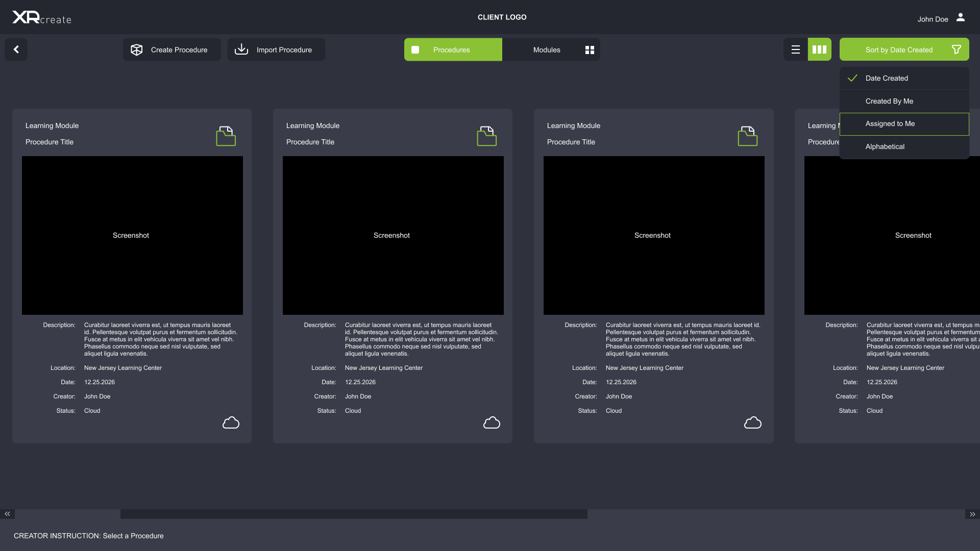
Task: Switch to column card view layout
Action: (819, 49)
